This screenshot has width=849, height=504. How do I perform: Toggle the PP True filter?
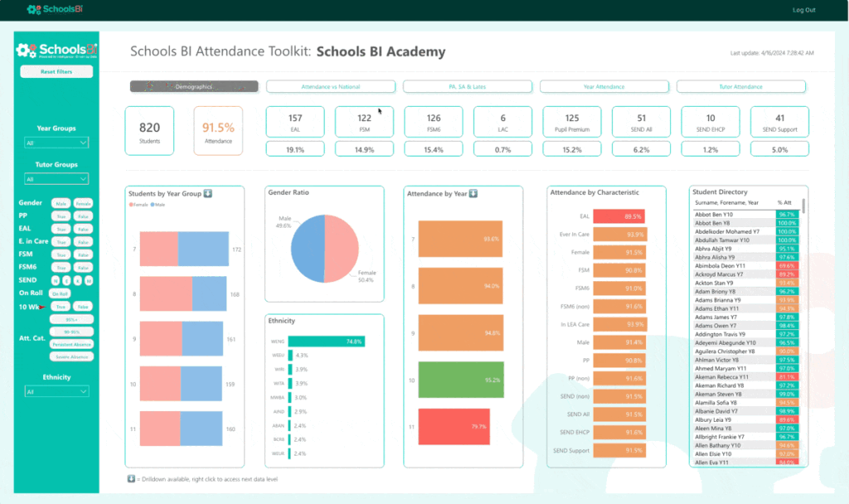(61, 216)
